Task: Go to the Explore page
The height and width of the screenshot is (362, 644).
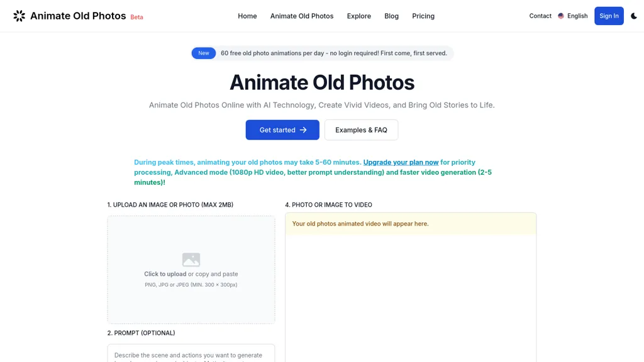Action: (x=358, y=16)
